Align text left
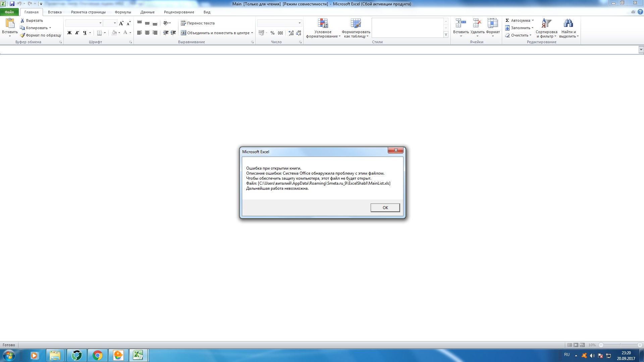Image resolution: width=644 pixels, height=362 pixels. (x=140, y=33)
